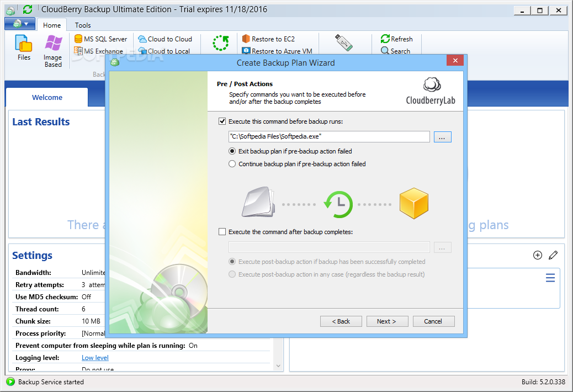Close the Create Backup Plan Wizard dialog
573x392 pixels.
tap(455, 60)
